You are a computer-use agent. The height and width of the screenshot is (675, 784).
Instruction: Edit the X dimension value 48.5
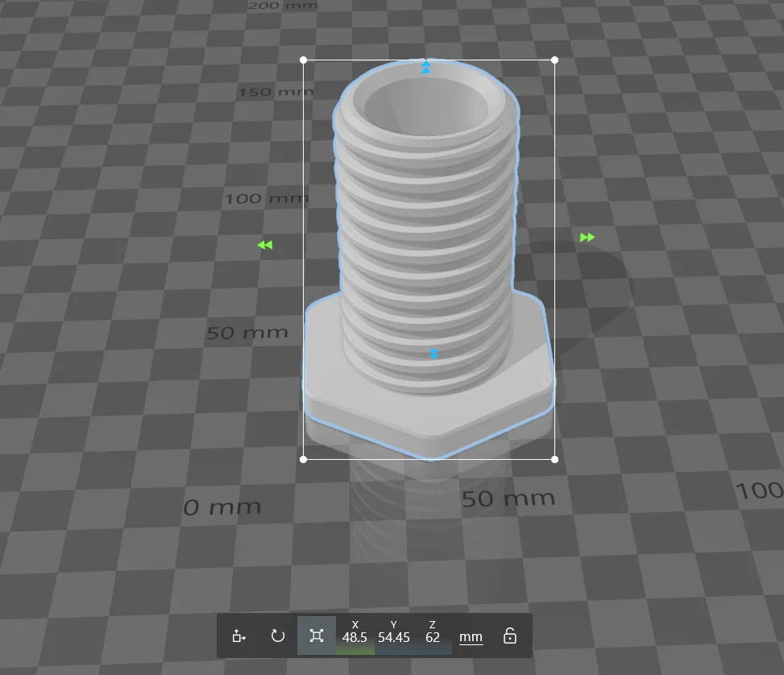point(355,637)
